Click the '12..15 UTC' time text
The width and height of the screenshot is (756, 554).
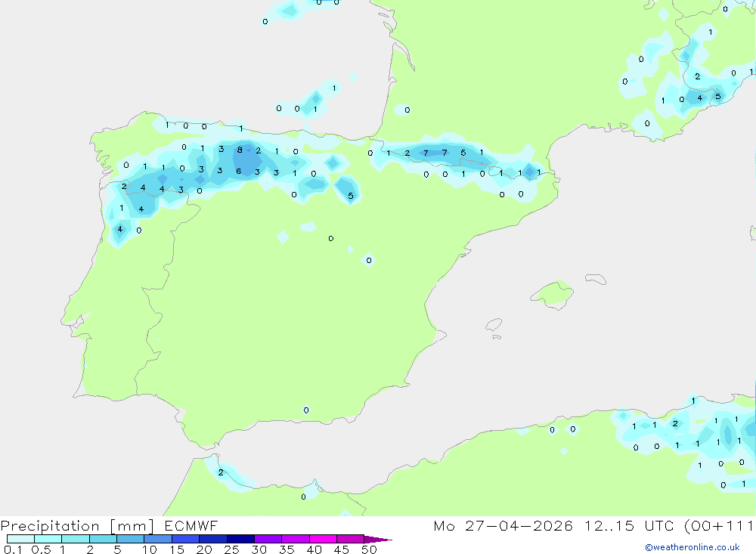pos(629,525)
